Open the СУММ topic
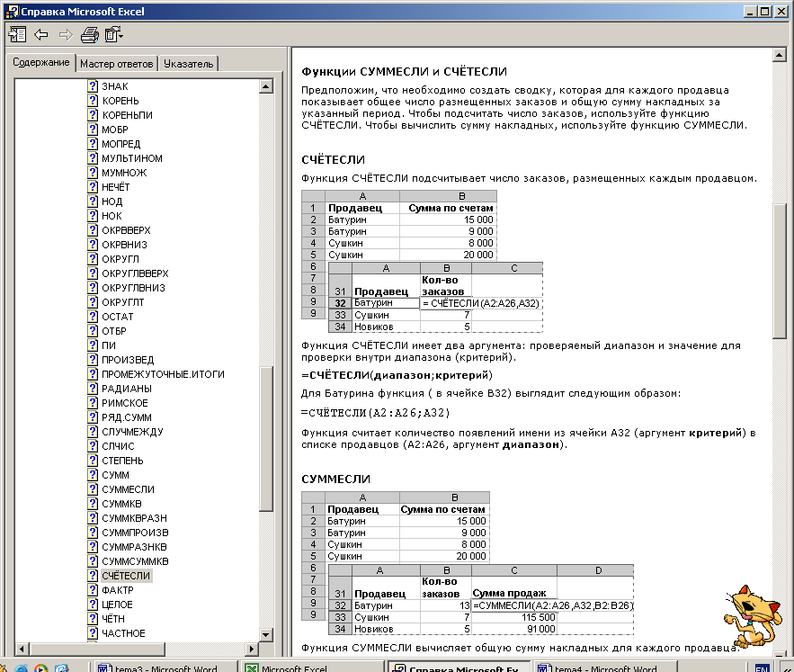Screen dimensions: 794x672 pos(115,475)
